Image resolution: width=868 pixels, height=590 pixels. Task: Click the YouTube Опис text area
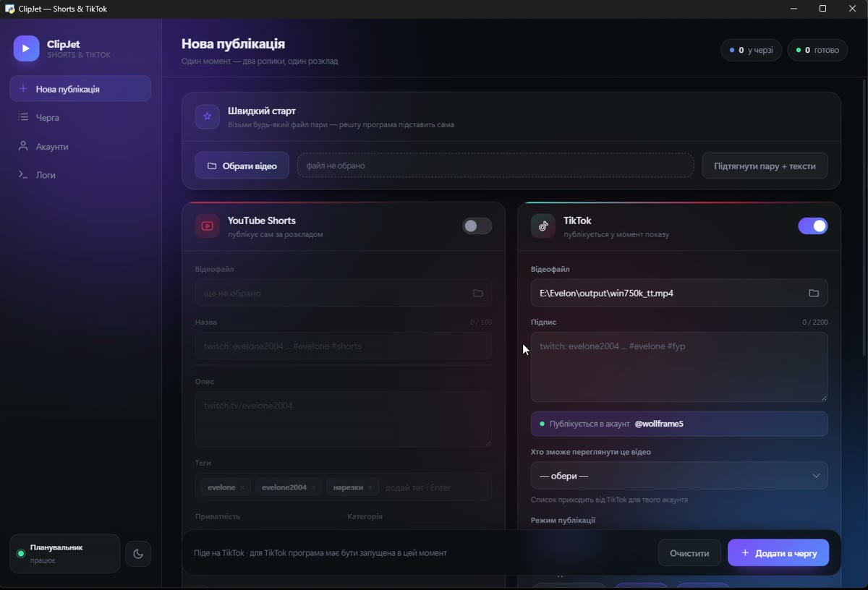tap(343, 419)
